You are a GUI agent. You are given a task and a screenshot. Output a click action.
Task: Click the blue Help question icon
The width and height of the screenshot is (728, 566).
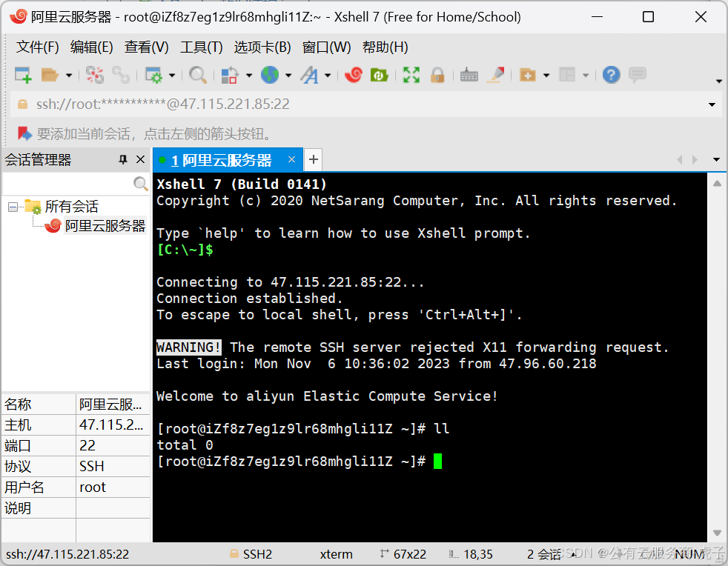(611, 75)
